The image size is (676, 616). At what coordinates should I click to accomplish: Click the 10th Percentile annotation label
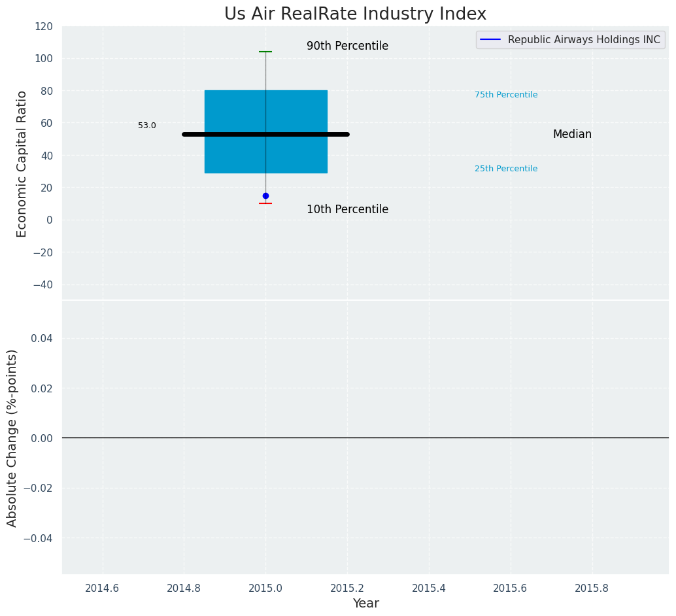(x=347, y=210)
